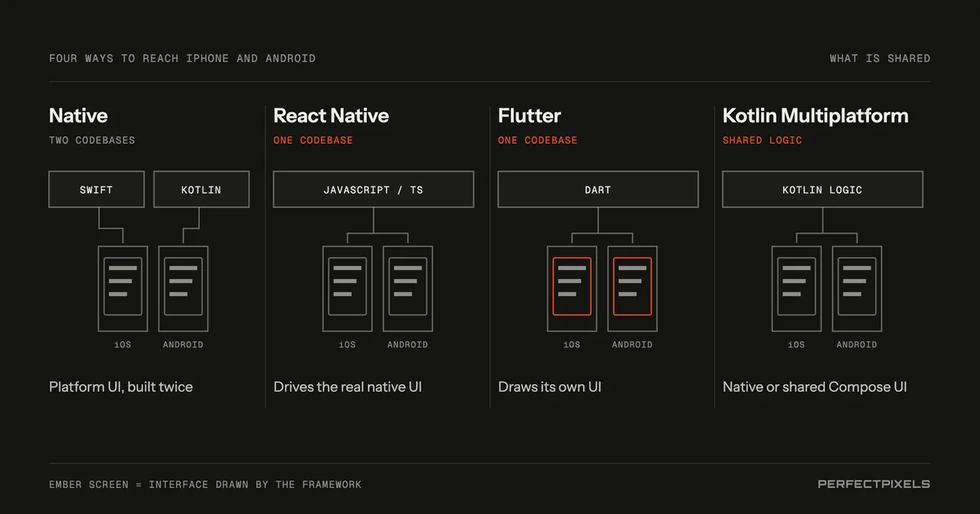Viewport: 980px width, 514px height.
Task: Click the Flutter iOS ember phone icon
Action: (x=572, y=289)
